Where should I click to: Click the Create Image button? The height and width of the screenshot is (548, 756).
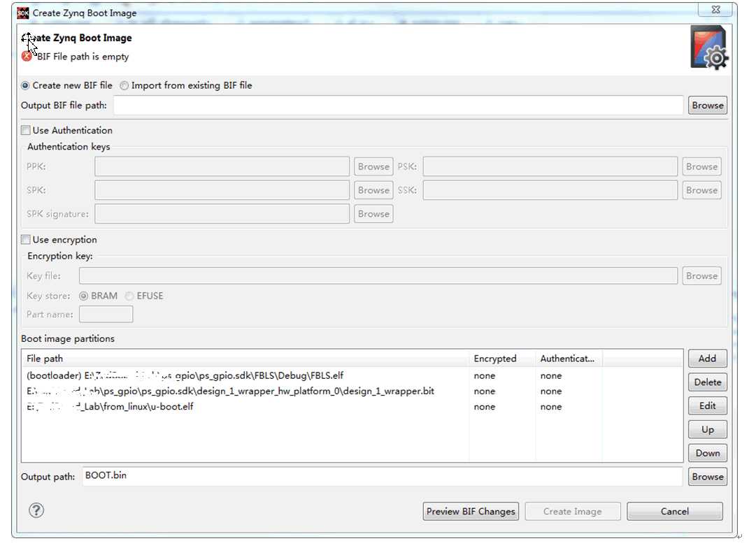pyautogui.click(x=572, y=512)
